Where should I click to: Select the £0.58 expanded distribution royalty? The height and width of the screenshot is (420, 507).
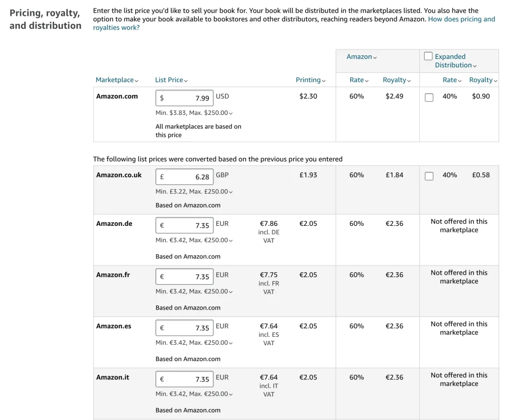481,175
